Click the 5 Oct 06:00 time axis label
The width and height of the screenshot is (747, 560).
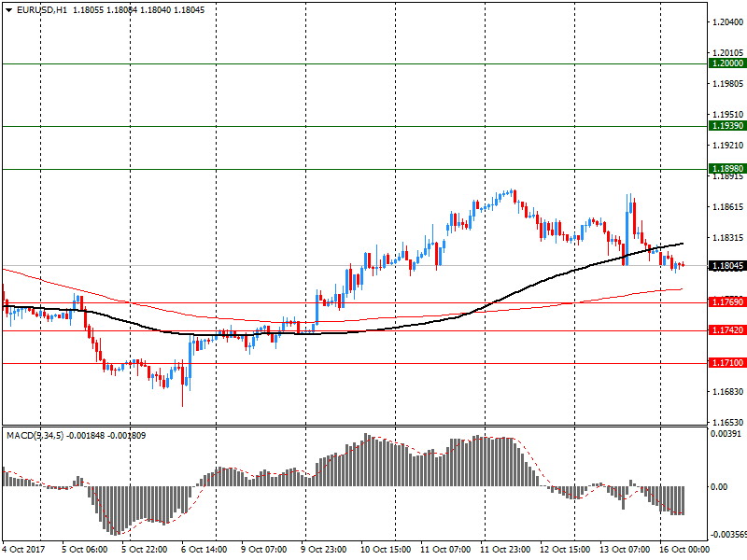(x=85, y=549)
